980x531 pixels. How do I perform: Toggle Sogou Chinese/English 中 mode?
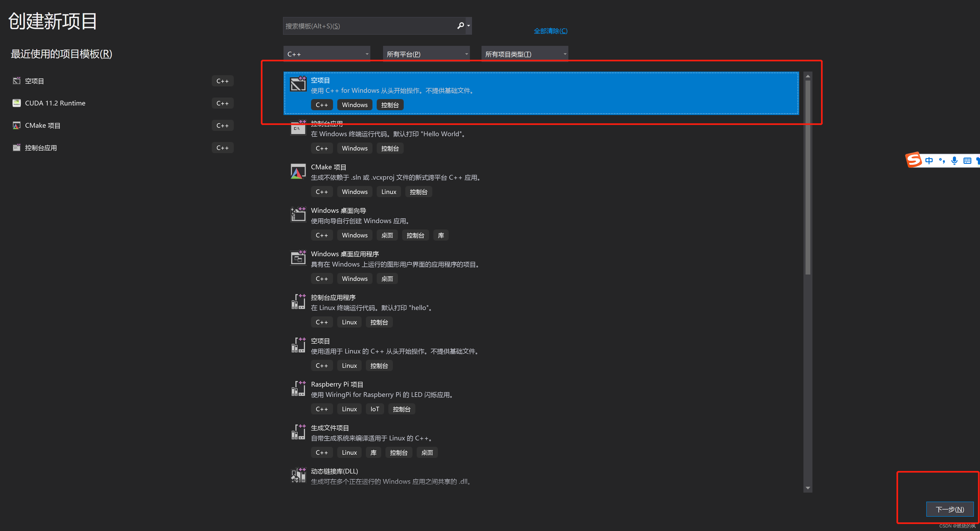click(x=929, y=160)
